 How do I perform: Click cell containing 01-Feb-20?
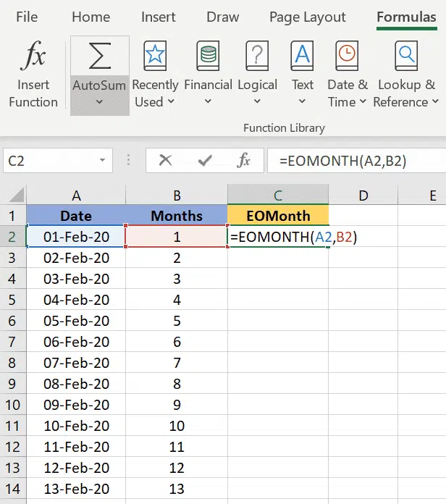click(76, 237)
